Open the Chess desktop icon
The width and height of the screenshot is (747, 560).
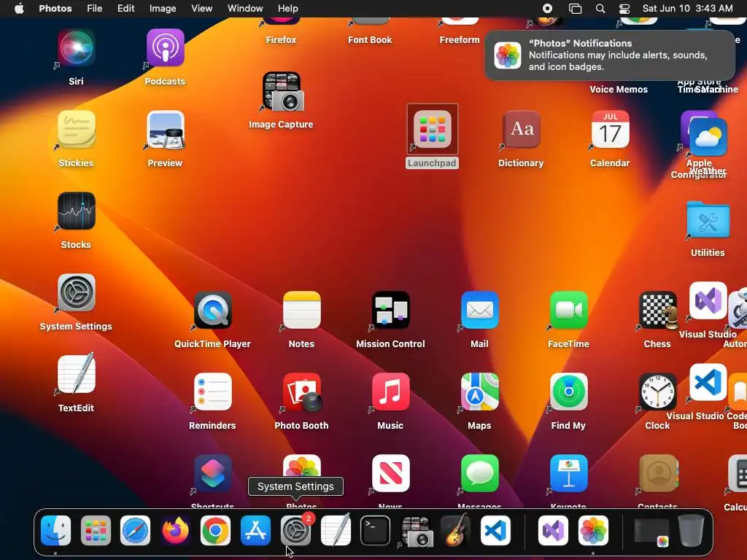658,310
